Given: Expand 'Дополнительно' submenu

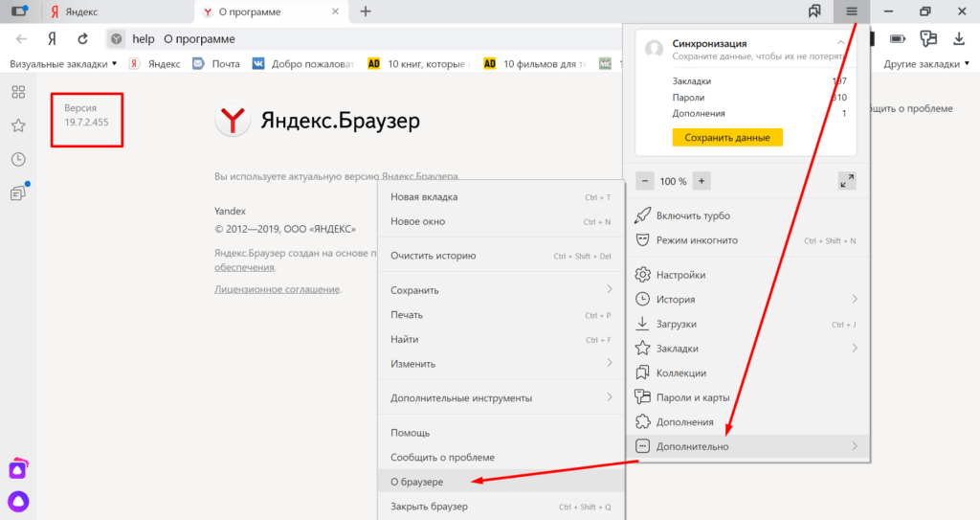Looking at the screenshot, I should [x=748, y=446].
